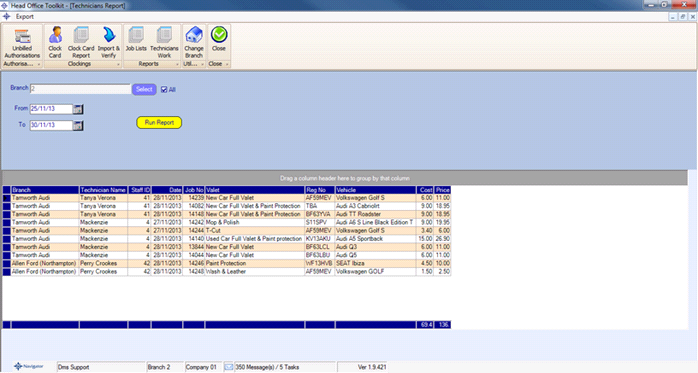Select the T-Cut valet cell
This screenshot has height=373, width=698.
(x=255, y=231)
